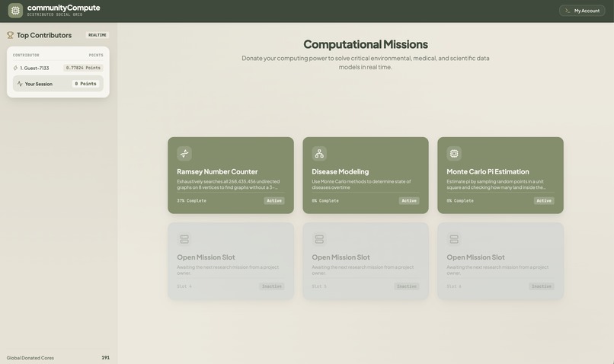Click the Ramsey Number Counter mission icon
The height and width of the screenshot is (364, 614).
click(184, 153)
